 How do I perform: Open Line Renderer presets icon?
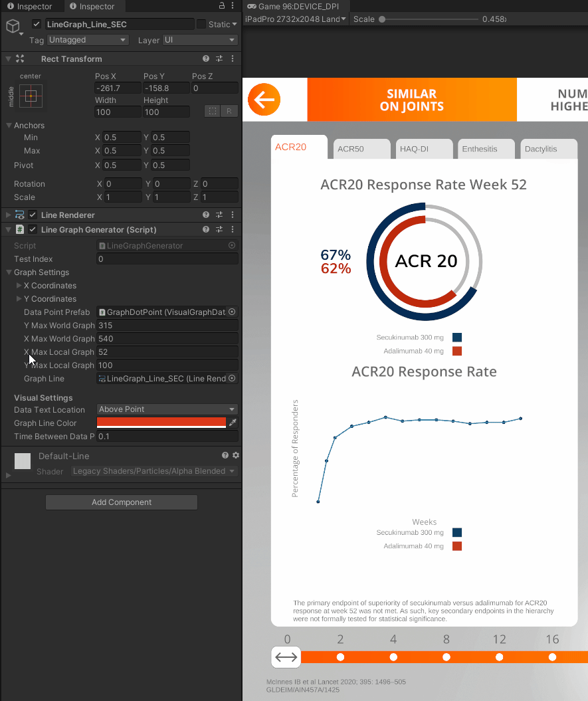click(x=219, y=215)
